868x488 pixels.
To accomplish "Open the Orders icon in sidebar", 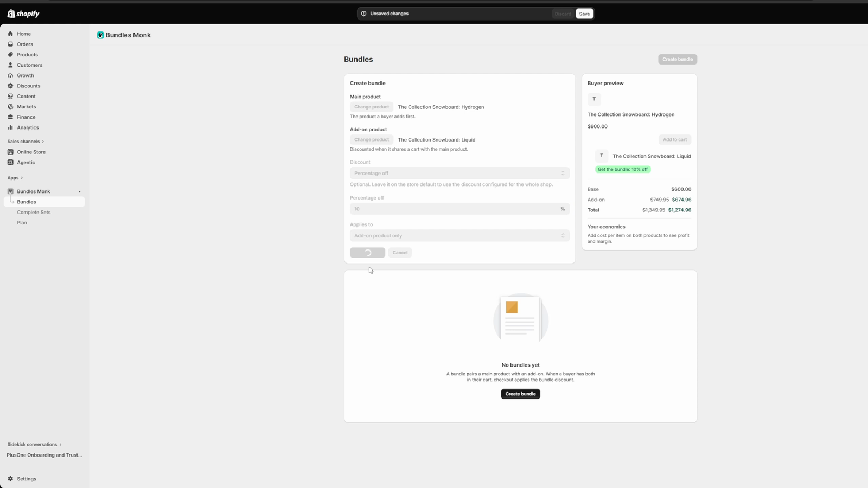I will tap(10, 44).
